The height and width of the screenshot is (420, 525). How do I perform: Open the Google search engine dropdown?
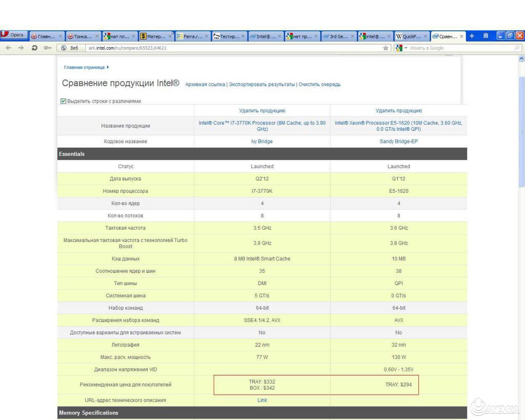(401, 48)
